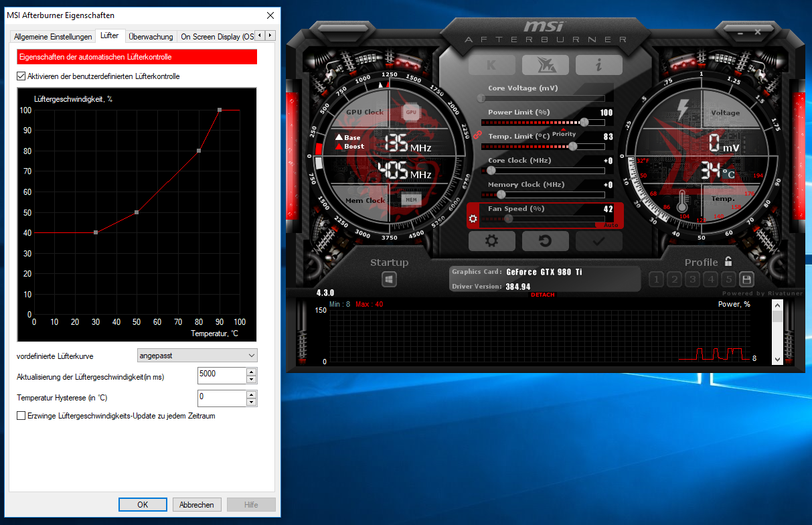Click the Profile lock icon
Screen dimensions: 812x525
click(728, 262)
